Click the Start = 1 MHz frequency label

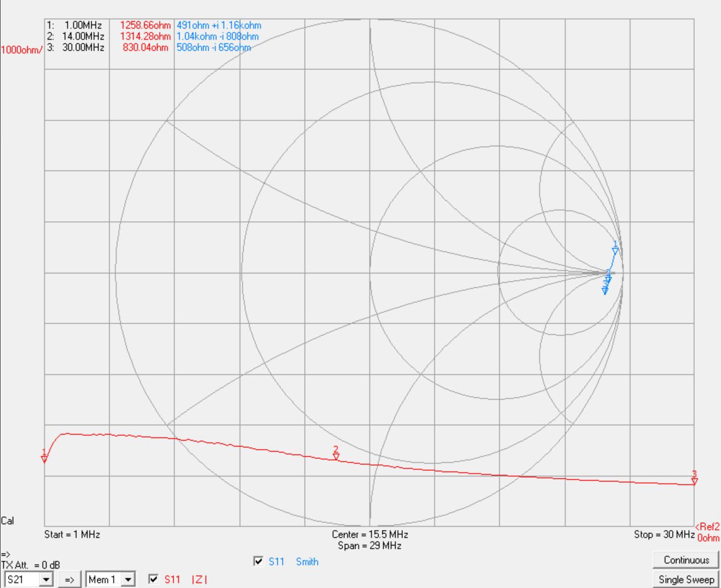point(72,535)
